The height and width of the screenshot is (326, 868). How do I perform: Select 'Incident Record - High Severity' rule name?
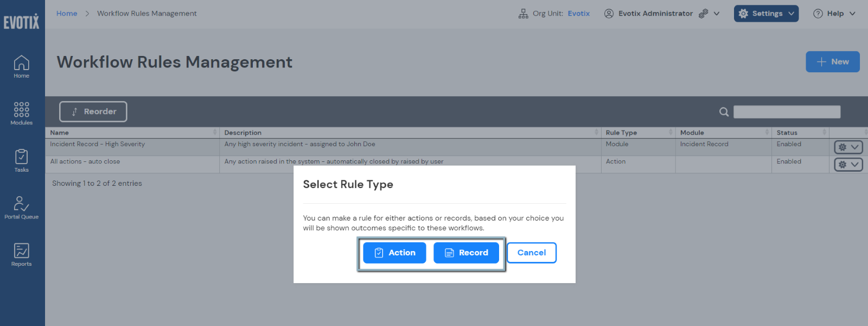point(98,145)
